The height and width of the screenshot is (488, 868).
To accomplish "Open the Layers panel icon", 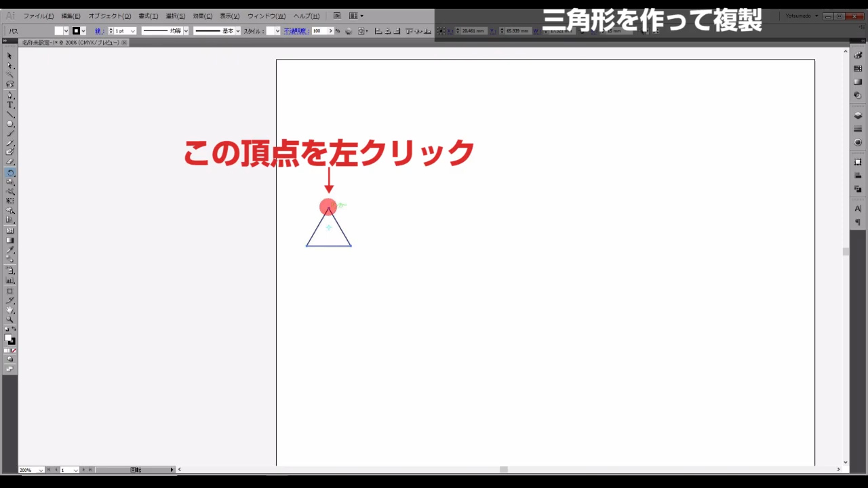I will tap(858, 116).
